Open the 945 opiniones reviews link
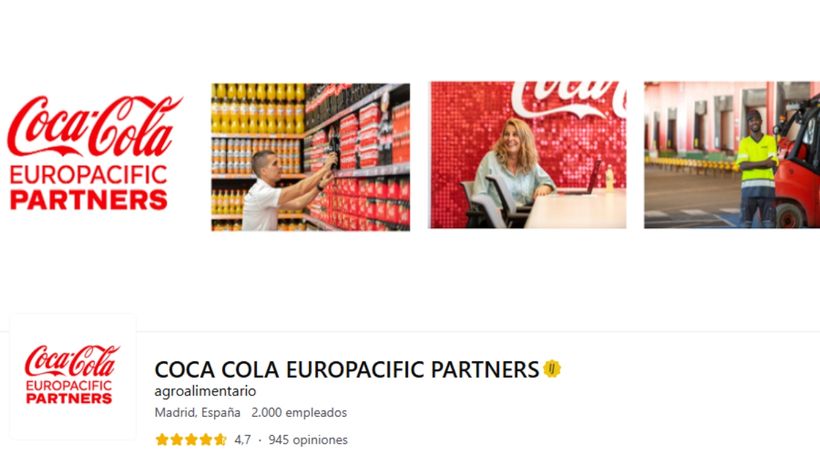The width and height of the screenshot is (820, 461). 308,440
